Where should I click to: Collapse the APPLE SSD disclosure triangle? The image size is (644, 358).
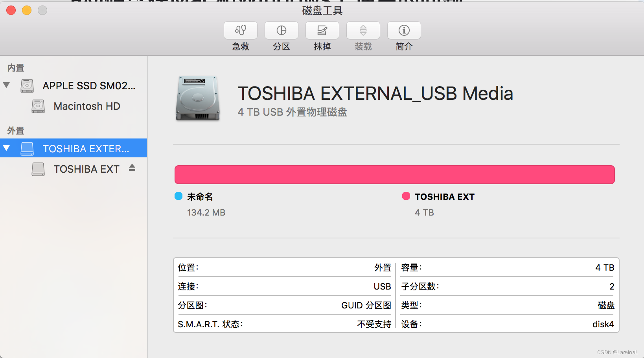coord(6,85)
